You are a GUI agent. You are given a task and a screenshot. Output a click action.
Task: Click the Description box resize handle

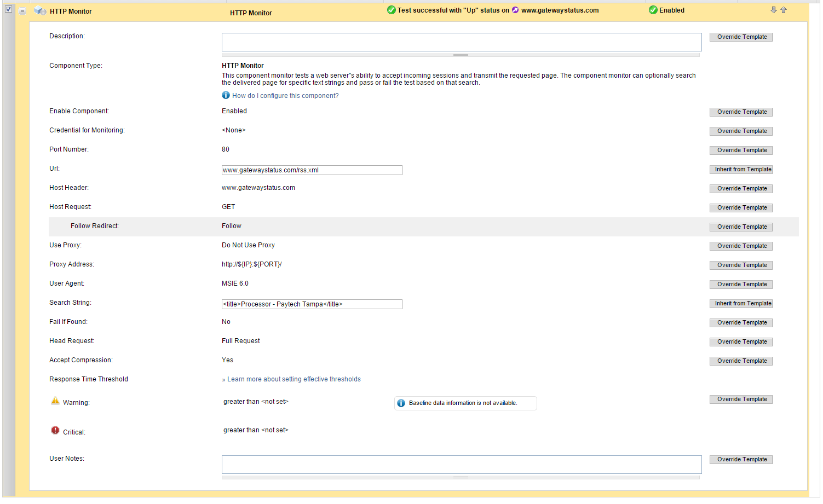(x=461, y=55)
